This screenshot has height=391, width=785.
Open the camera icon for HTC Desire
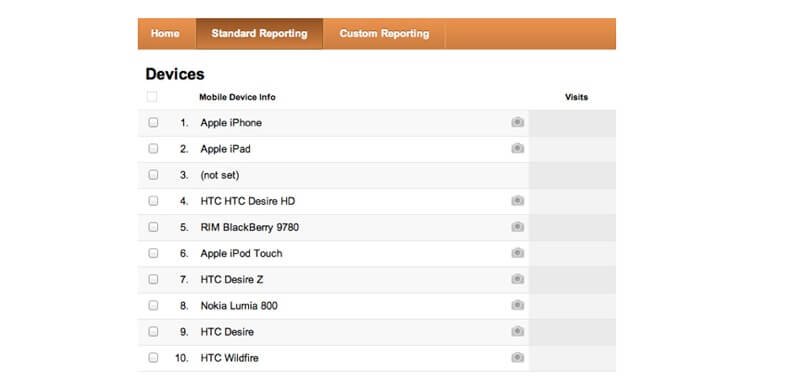[x=518, y=331]
